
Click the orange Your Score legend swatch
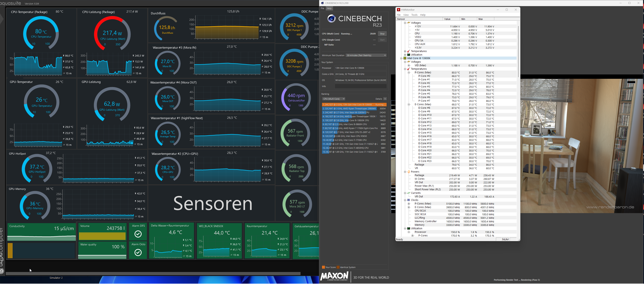(324, 267)
